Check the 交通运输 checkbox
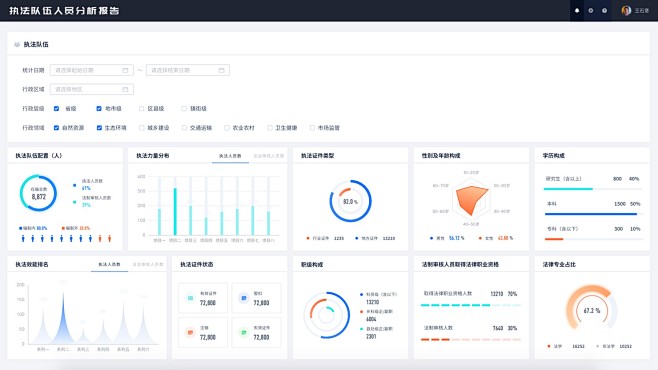The height and width of the screenshot is (370, 658). (184, 128)
